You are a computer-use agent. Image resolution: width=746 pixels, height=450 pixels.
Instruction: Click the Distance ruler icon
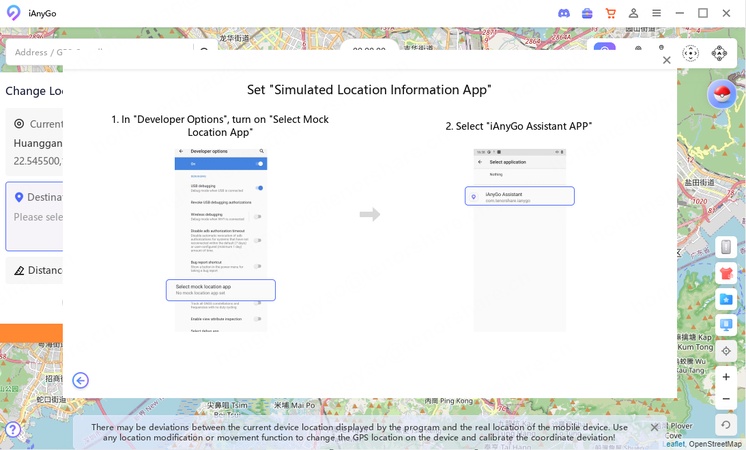coord(19,270)
